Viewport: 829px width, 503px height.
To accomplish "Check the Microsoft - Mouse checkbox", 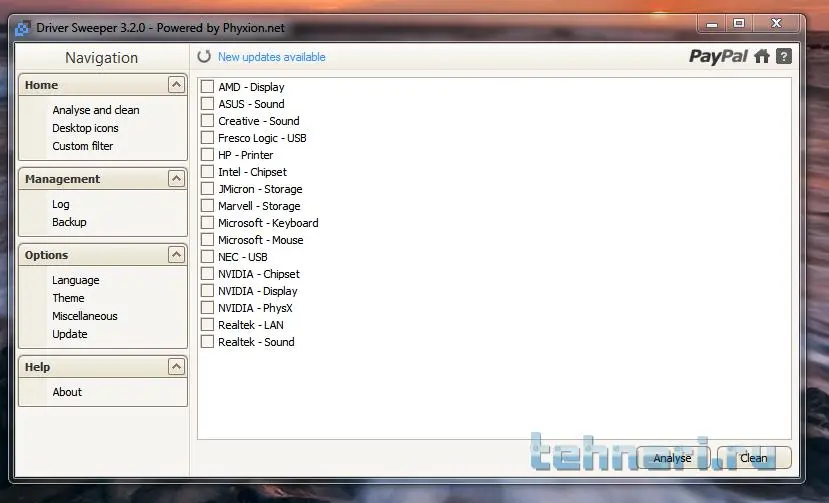I will (207, 239).
